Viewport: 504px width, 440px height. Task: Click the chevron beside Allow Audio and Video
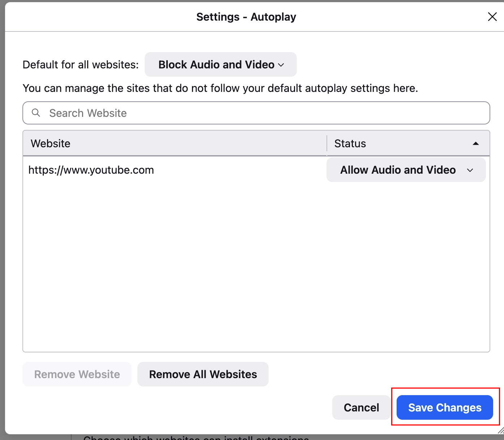coord(470,170)
